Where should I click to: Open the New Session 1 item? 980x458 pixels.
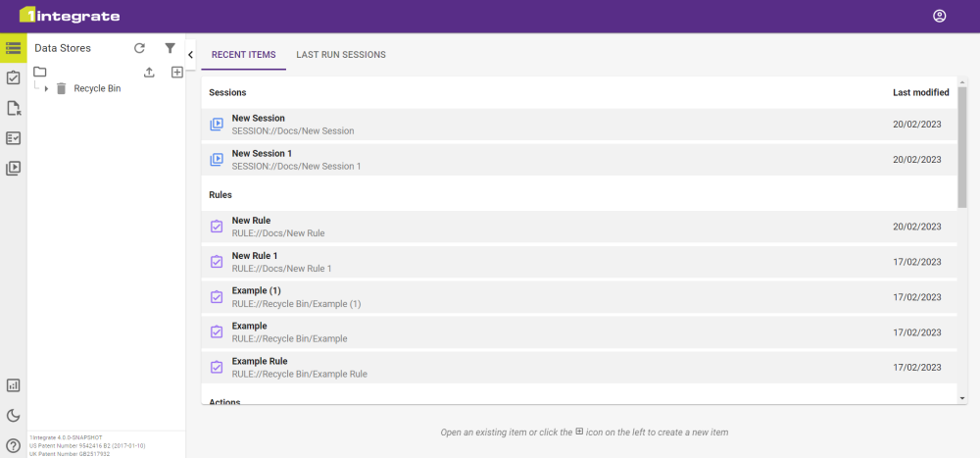point(262,160)
